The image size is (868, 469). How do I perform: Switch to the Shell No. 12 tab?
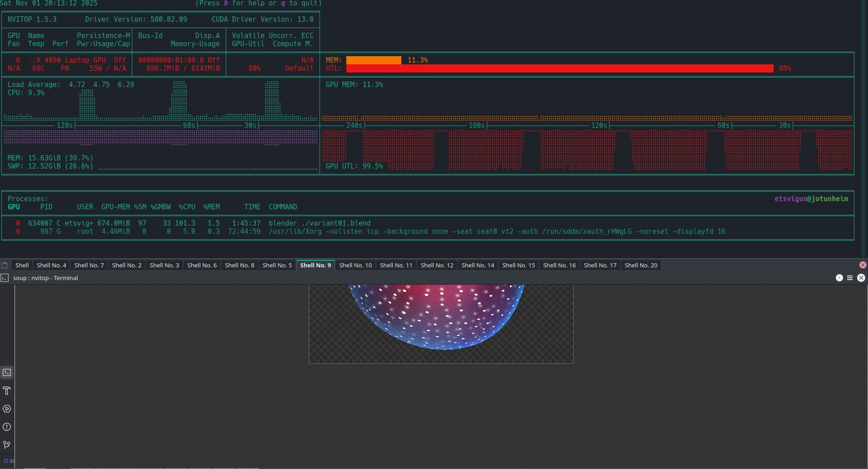[436, 265]
